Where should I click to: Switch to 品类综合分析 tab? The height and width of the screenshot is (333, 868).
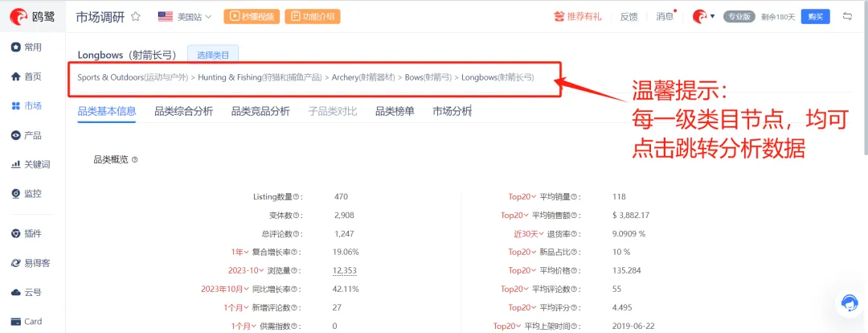[184, 111]
